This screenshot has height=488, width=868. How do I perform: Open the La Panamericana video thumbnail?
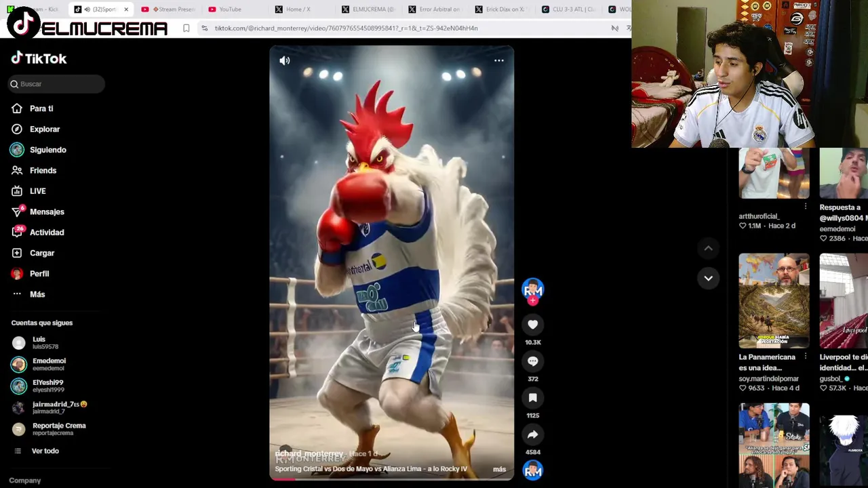pyautogui.click(x=774, y=301)
